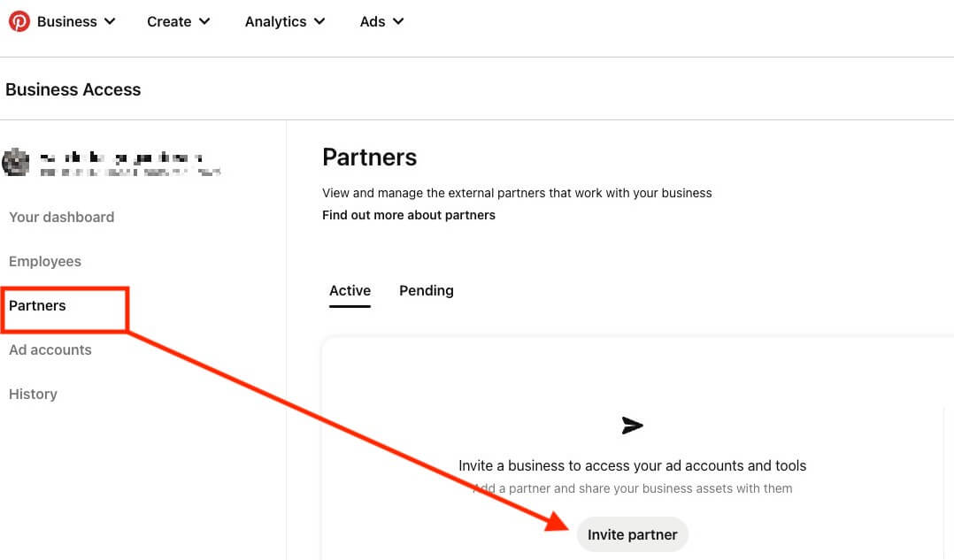Expand the Analytics dropdown chevron
954x560 pixels.
pyautogui.click(x=319, y=21)
